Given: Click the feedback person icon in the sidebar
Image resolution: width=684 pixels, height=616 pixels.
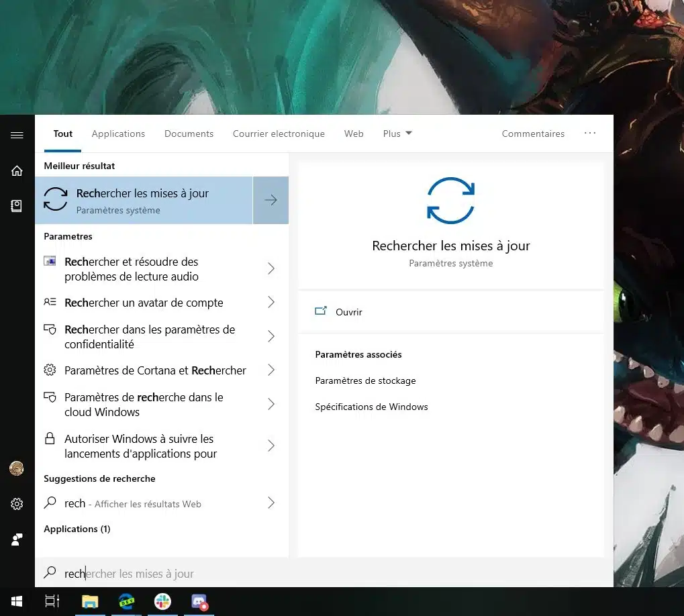Looking at the screenshot, I should [x=17, y=540].
